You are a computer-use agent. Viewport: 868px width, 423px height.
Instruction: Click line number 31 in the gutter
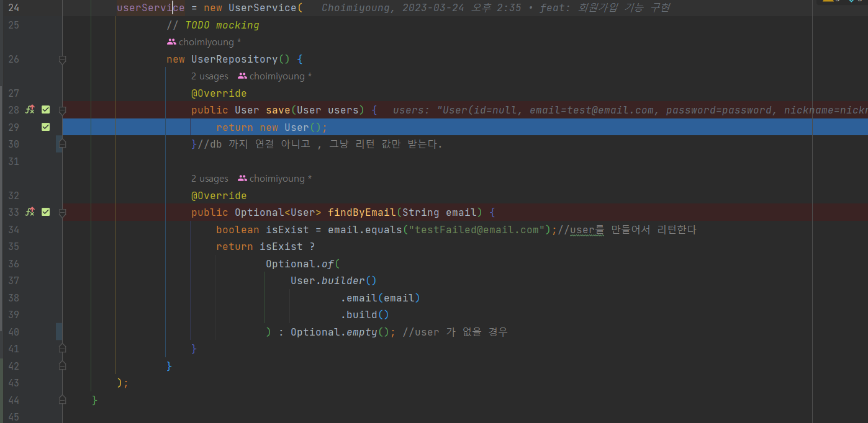pos(14,162)
